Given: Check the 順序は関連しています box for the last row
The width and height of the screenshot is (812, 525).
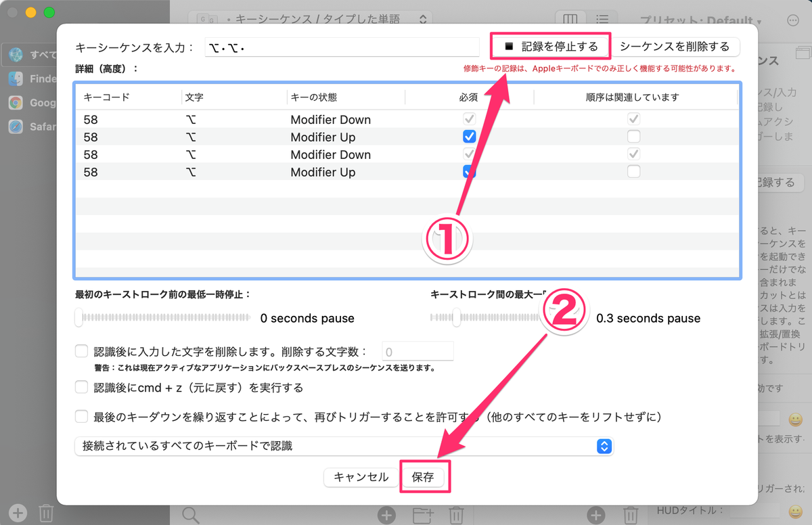Looking at the screenshot, I should tap(633, 171).
